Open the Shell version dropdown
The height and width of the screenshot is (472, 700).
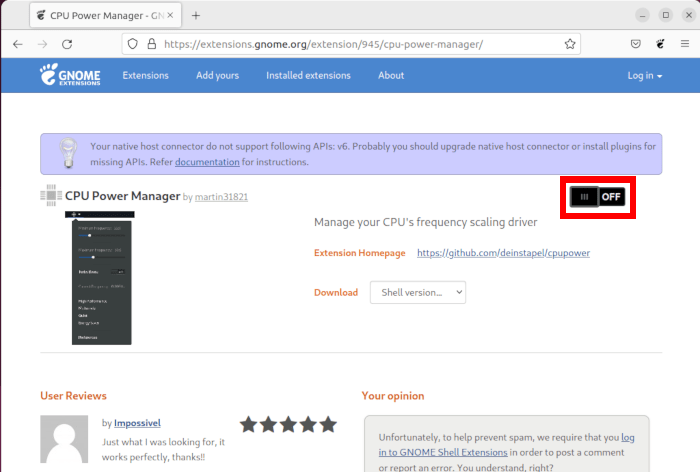(418, 292)
